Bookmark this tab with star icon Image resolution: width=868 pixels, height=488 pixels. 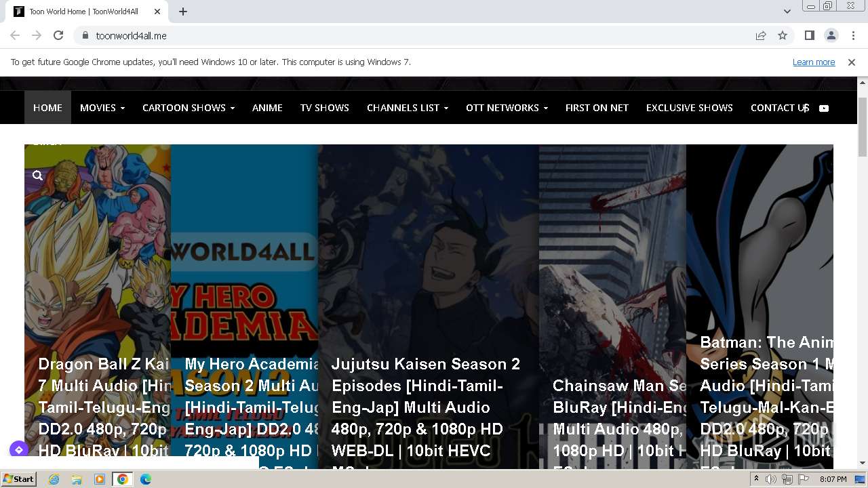coord(783,35)
